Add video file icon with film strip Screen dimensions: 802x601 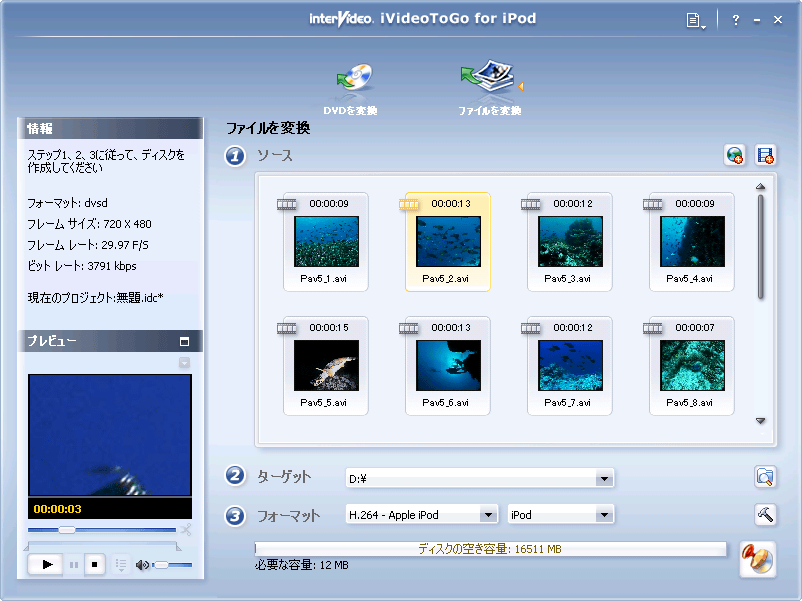pos(765,155)
